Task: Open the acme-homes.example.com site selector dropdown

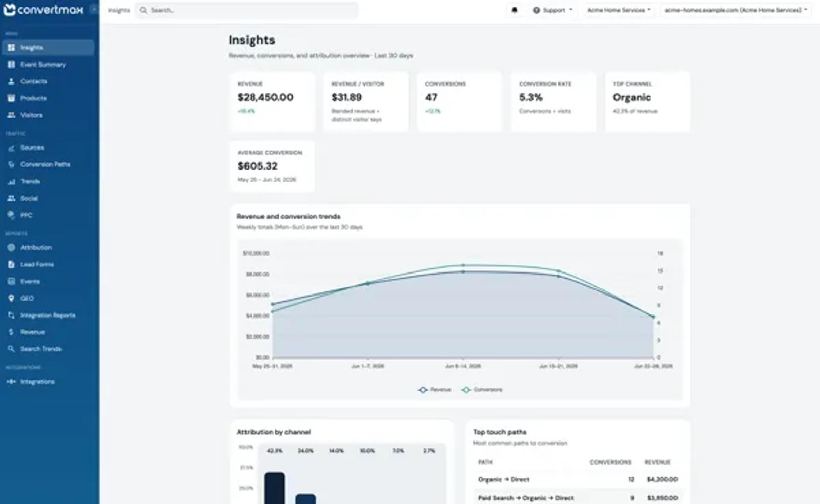Action: [735, 10]
